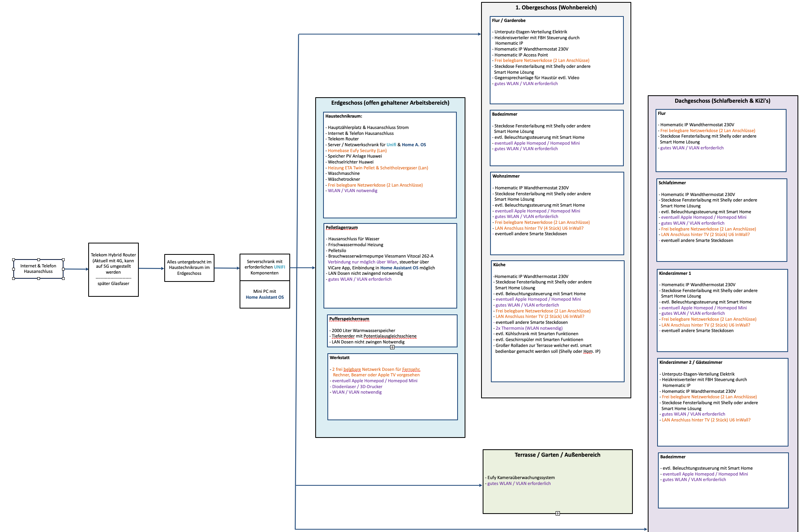Select the 'Alles untergebracht im Haustechnikraum' box

point(189,268)
